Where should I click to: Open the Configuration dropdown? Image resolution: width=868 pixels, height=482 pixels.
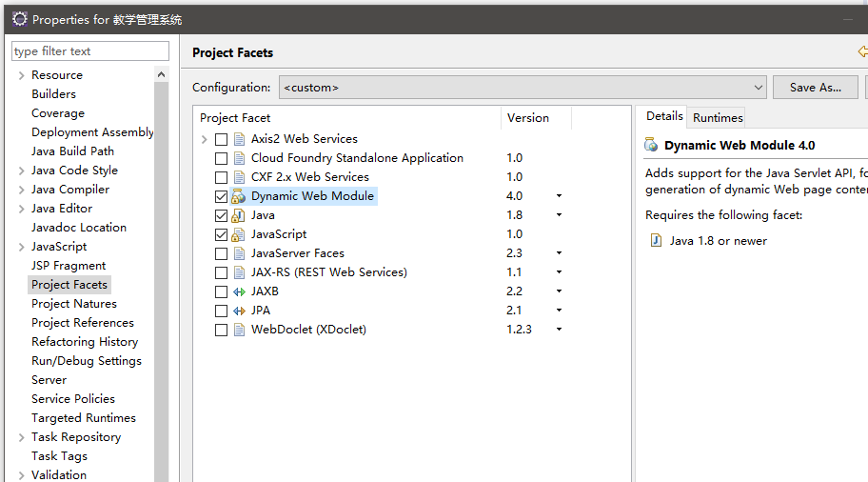point(758,88)
